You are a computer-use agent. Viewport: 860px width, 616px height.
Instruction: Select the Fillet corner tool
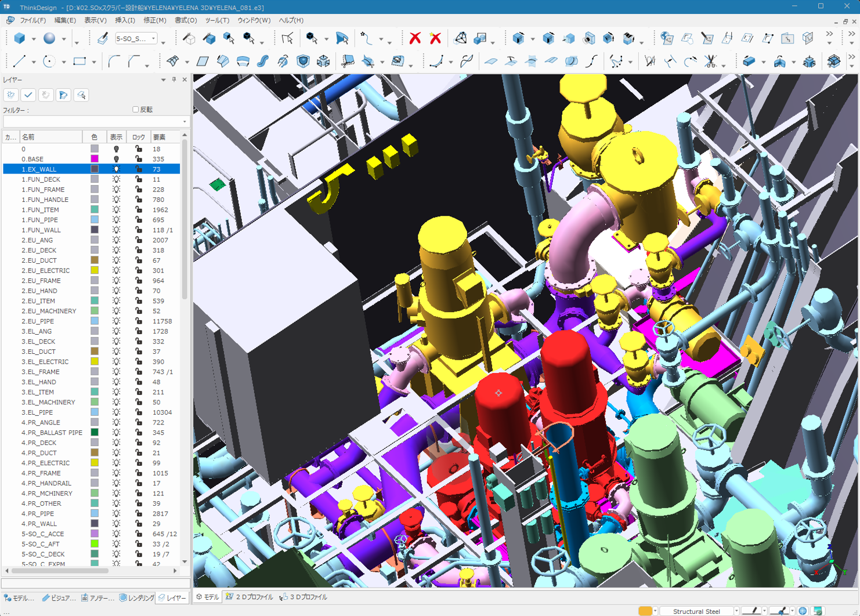(114, 61)
